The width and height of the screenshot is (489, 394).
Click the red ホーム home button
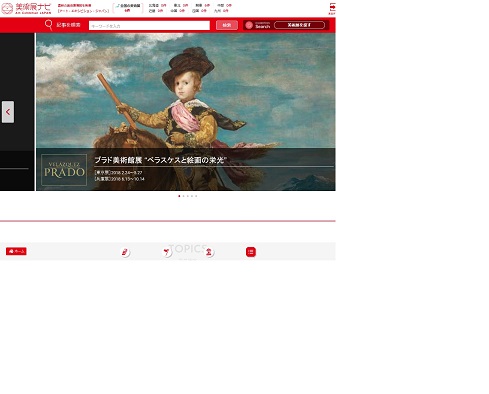[x=16, y=251]
